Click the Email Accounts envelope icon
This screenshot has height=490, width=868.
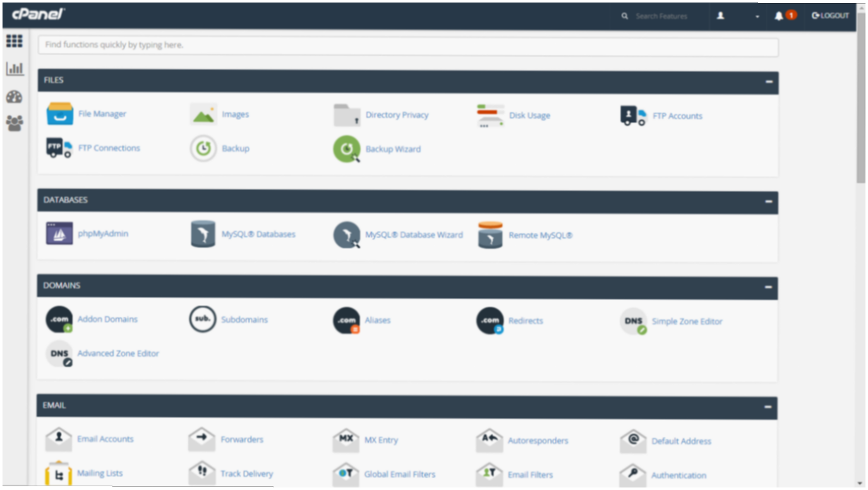(x=59, y=439)
